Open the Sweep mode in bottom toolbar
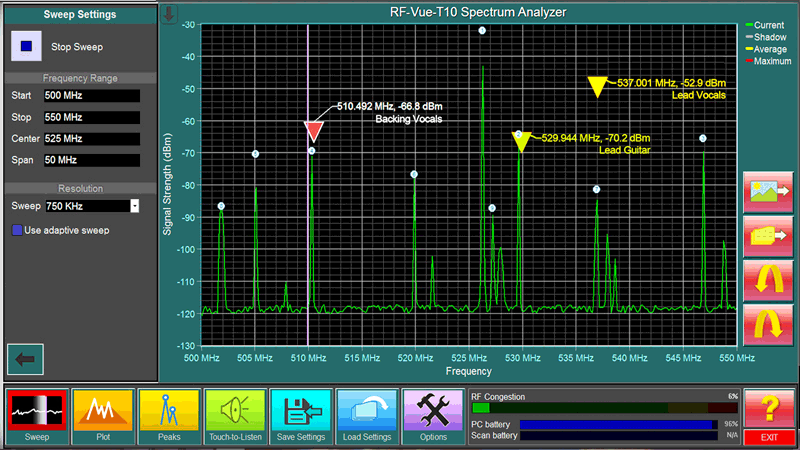The height and width of the screenshot is (450, 800). 37,416
